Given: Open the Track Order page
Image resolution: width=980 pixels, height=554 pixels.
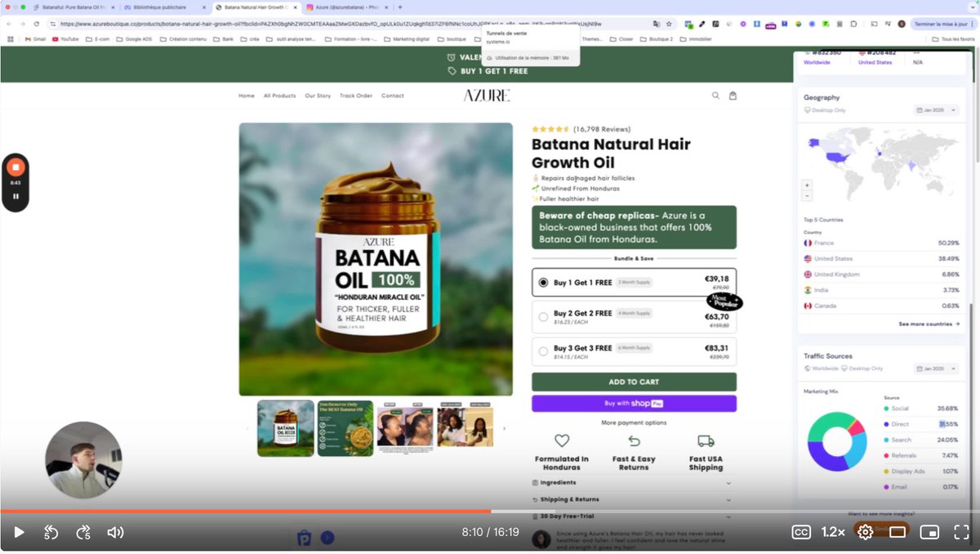Looking at the screenshot, I should (x=356, y=96).
